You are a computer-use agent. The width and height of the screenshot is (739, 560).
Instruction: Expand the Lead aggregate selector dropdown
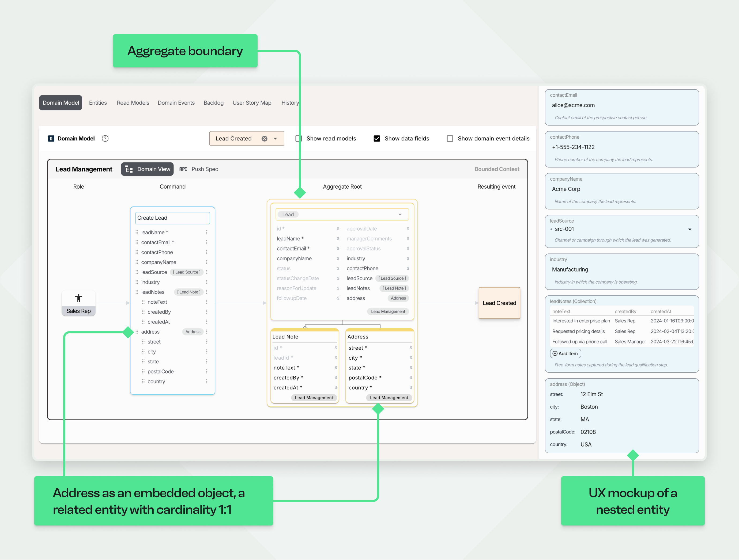coord(400,215)
